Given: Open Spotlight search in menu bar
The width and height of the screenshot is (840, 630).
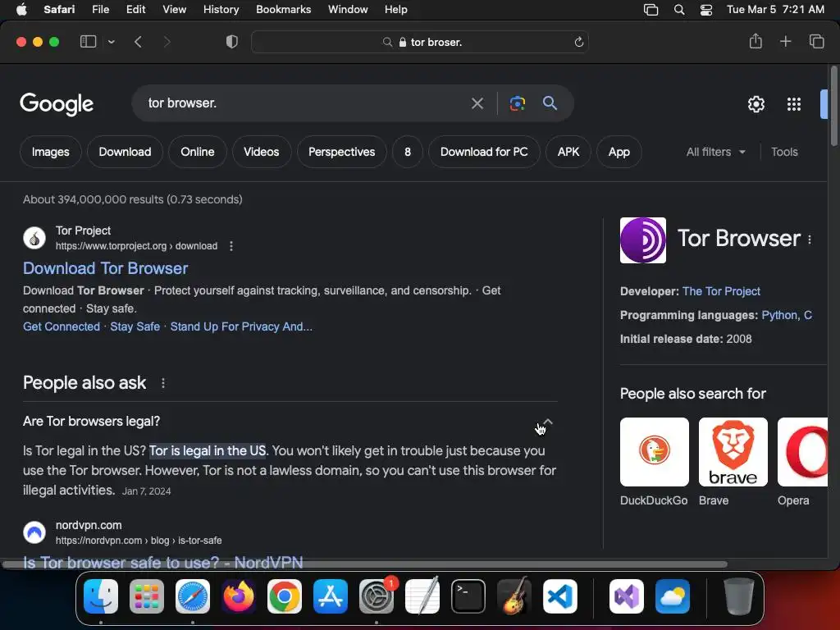Looking at the screenshot, I should click(678, 10).
